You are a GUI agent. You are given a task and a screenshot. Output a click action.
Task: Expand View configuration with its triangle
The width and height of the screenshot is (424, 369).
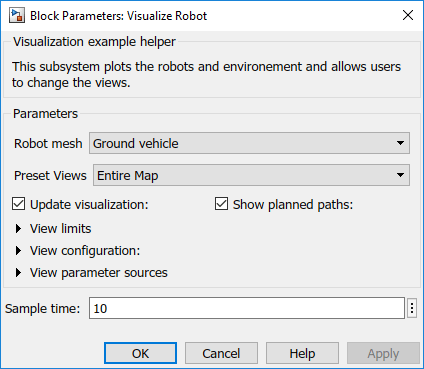[18, 250]
